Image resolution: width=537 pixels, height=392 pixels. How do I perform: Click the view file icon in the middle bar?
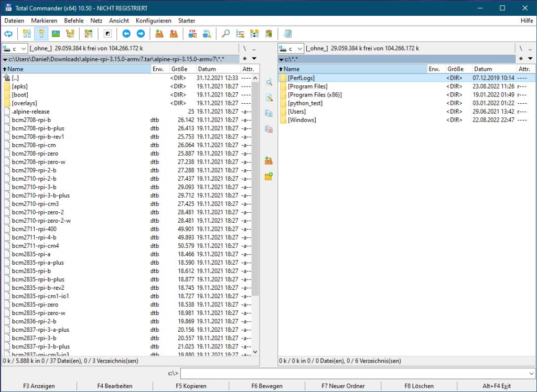point(269,82)
